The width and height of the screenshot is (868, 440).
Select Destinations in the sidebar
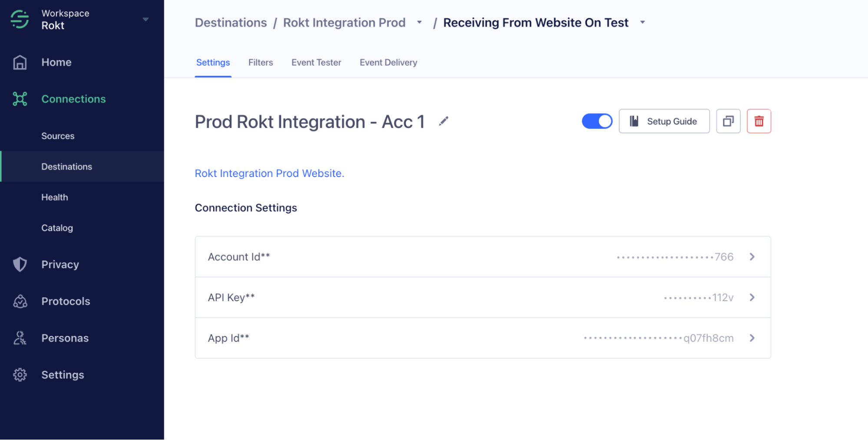(x=82, y=167)
